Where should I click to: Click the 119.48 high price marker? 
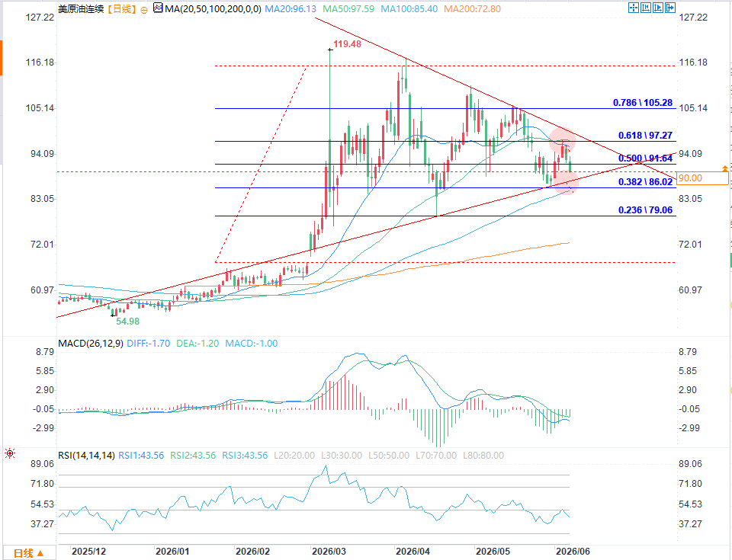(x=348, y=44)
